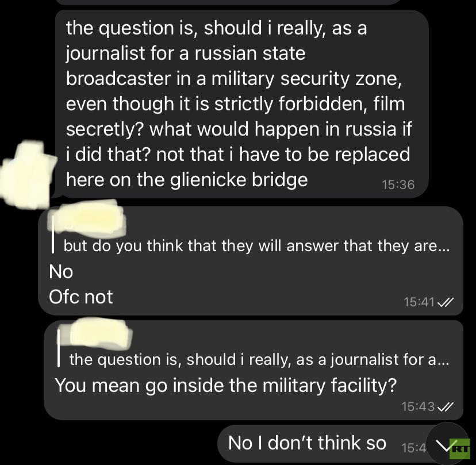Tap the double checkmark beside 15:41

pyautogui.click(x=446, y=302)
